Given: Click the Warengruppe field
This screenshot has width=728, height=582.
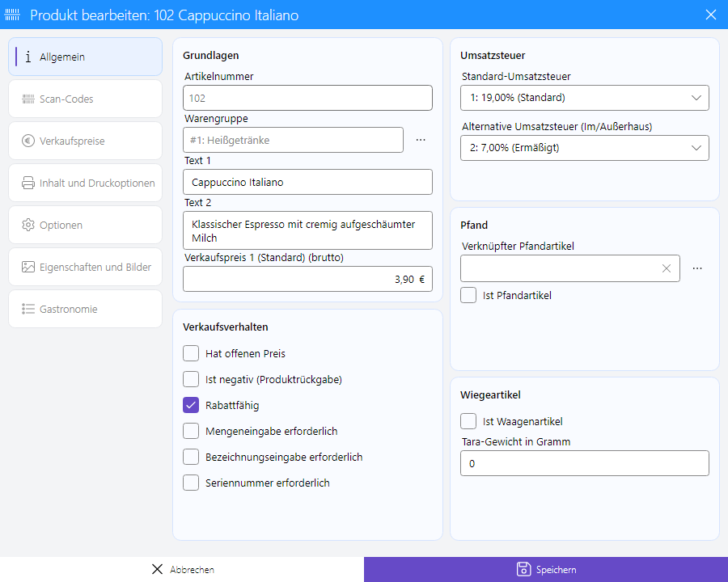Looking at the screenshot, I should [x=293, y=140].
